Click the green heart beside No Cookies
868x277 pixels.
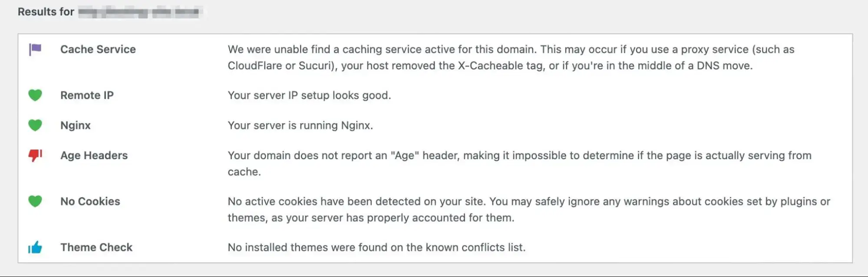point(35,201)
